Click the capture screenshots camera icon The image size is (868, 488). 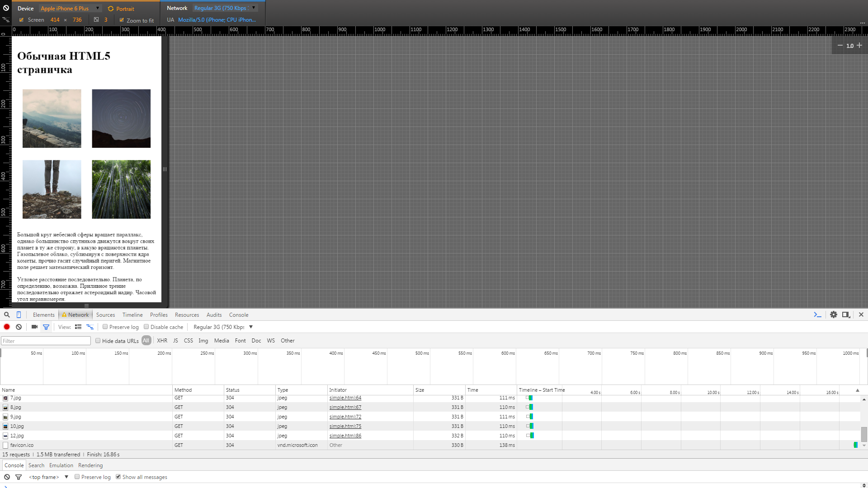[34, 327]
